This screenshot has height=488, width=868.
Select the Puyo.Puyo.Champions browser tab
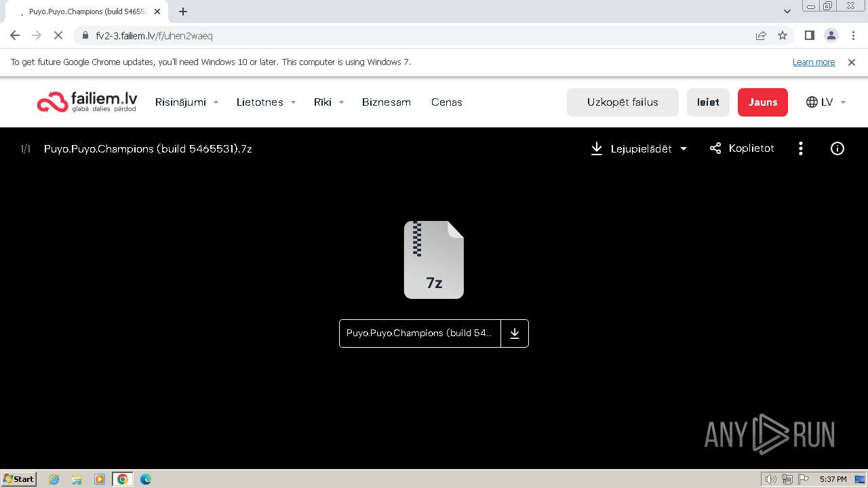88,12
